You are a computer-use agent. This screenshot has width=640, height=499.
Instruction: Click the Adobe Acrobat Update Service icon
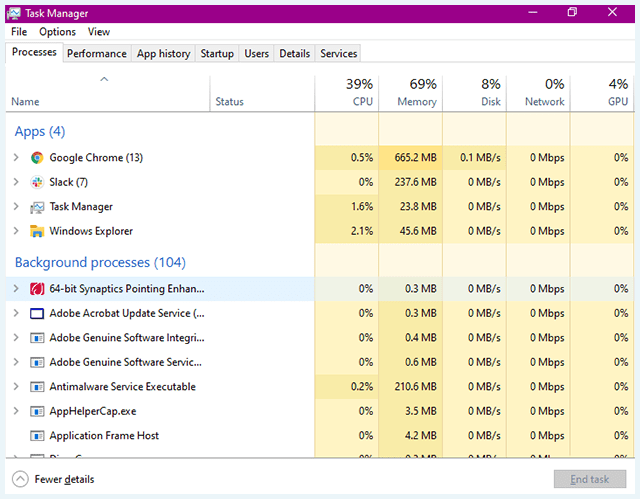point(37,313)
